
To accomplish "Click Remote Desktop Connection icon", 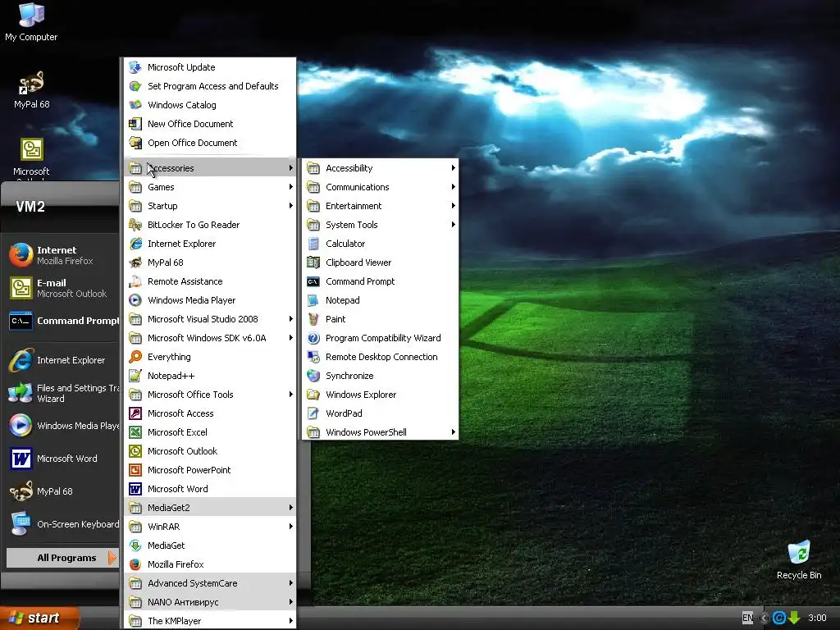I will point(313,357).
